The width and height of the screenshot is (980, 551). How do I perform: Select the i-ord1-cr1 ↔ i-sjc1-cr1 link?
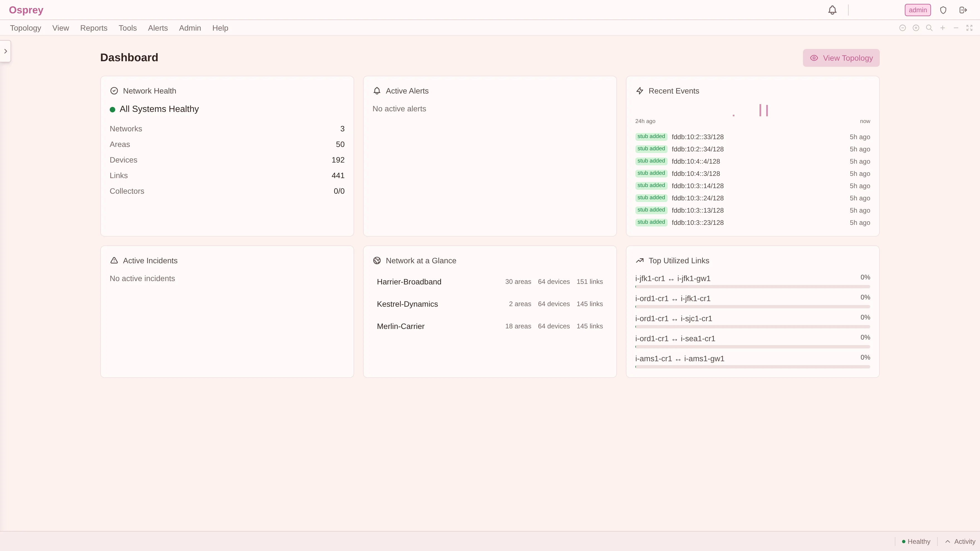click(x=673, y=319)
